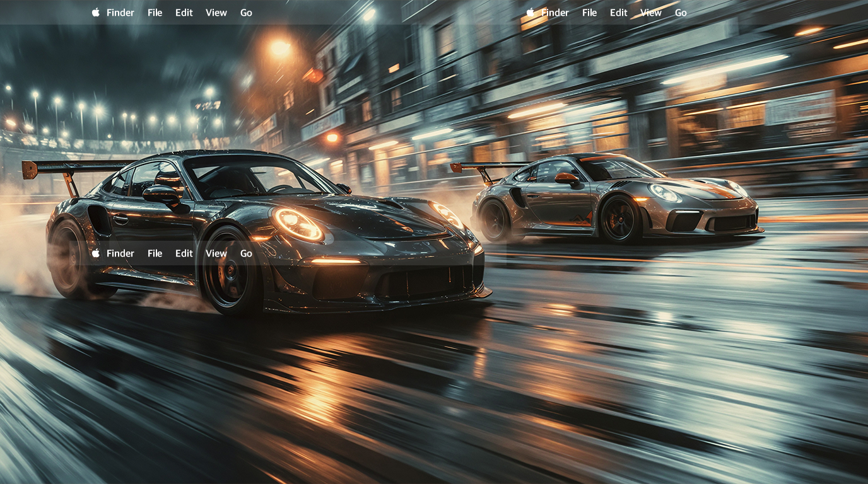Choose File in menu bar overlaying dark car

(x=155, y=253)
